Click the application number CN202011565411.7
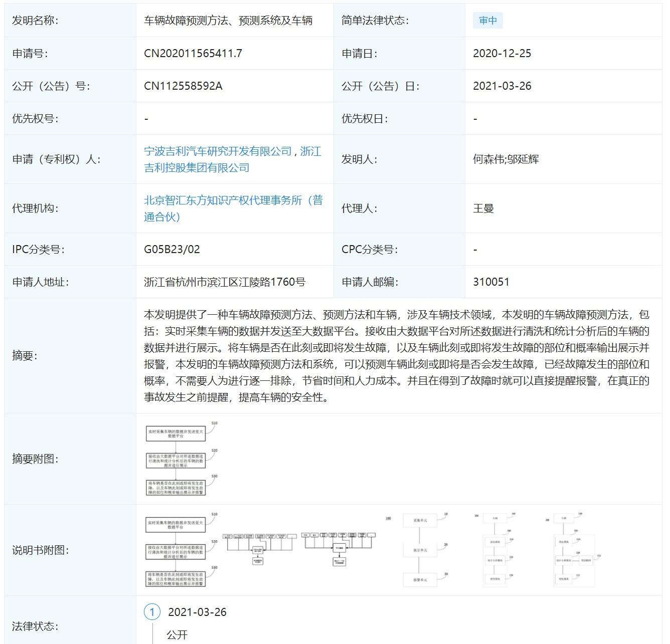The height and width of the screenshot is (644, 670). pos(193,53)
